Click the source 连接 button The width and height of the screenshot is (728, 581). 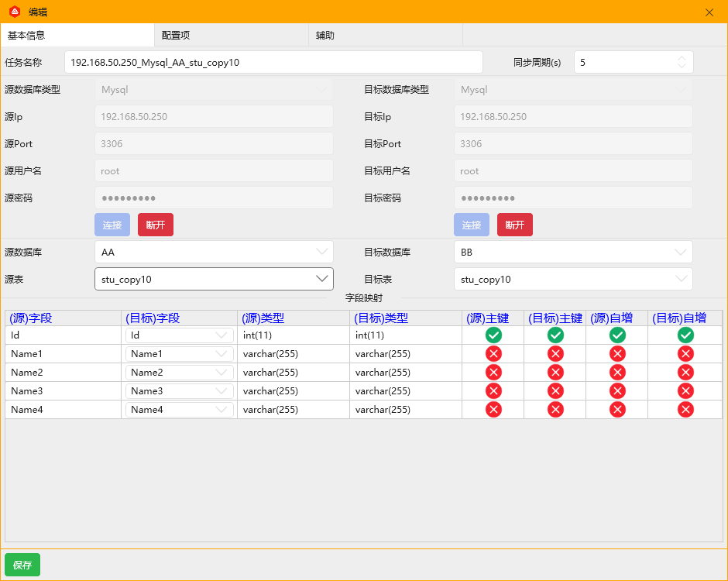point(112,225)
